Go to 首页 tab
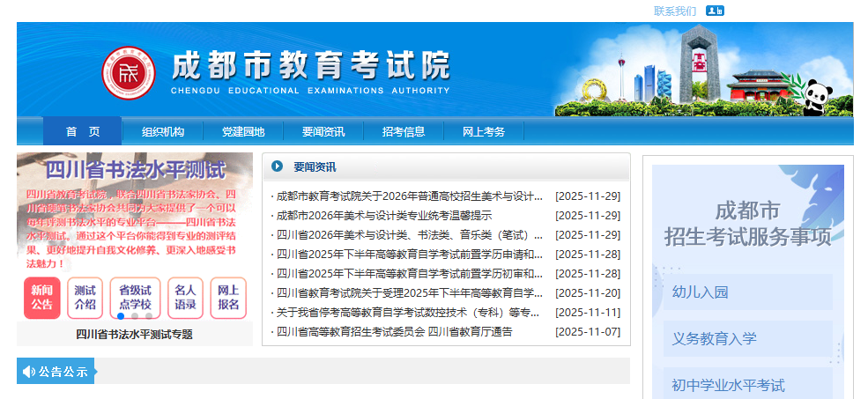This screenshot has height=399, width=868. [x=83, y=132]
